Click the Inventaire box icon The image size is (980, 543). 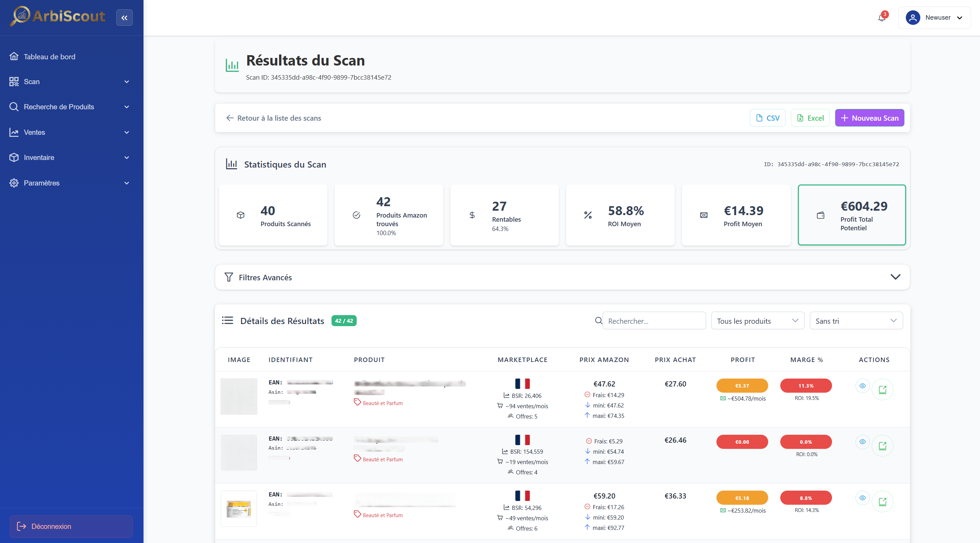click(14, 157)
